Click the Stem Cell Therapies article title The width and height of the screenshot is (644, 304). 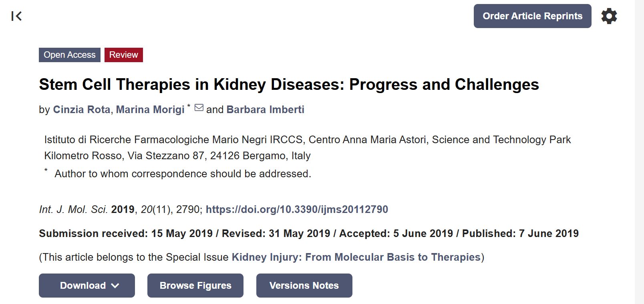289,85
